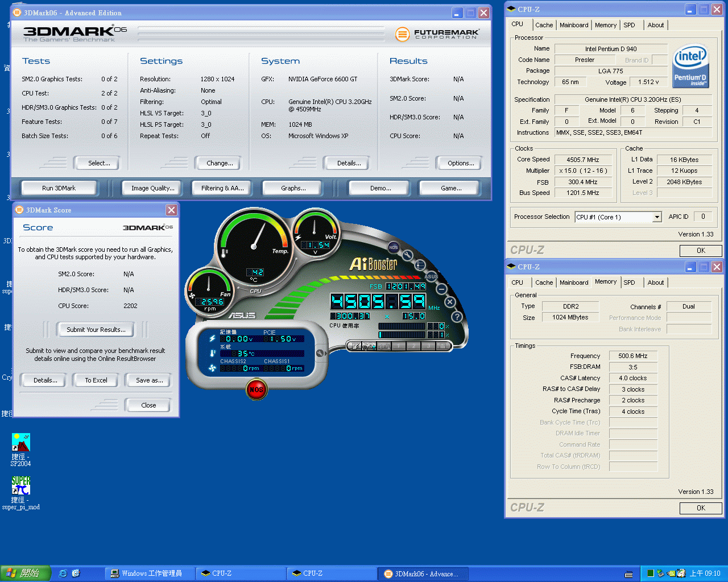Click the red NOS button on AI Booster

coord(257,389)
